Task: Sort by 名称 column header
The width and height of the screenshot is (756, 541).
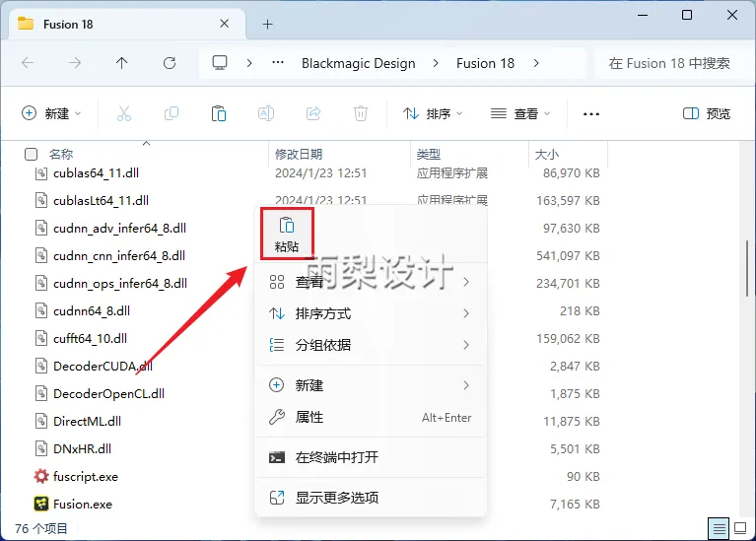Action: [61, 155]
